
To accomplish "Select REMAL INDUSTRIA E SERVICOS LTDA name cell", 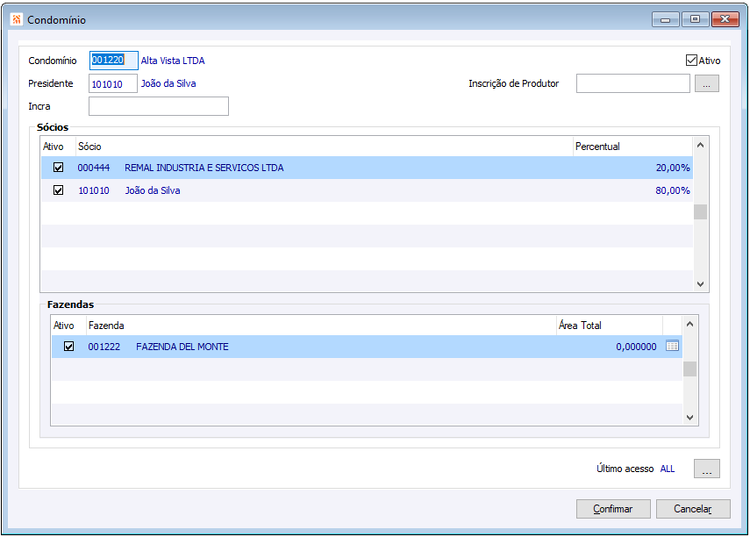I will (204, 168).
